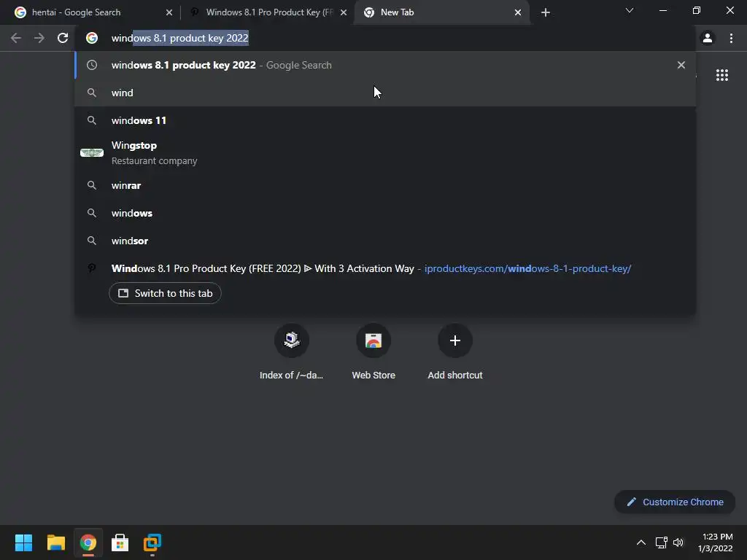Click the address bar search text
This screenshot has height=560, width=747.
pos(179,38)
